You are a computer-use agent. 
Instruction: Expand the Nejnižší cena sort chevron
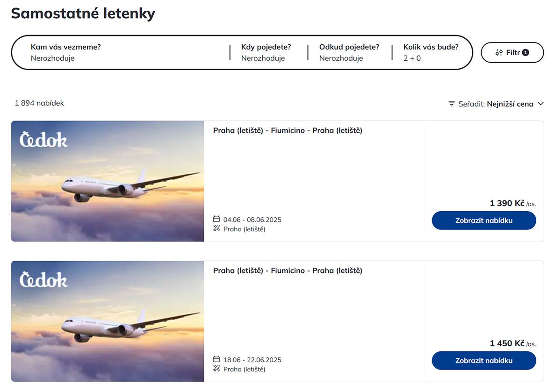pos(541,104)
